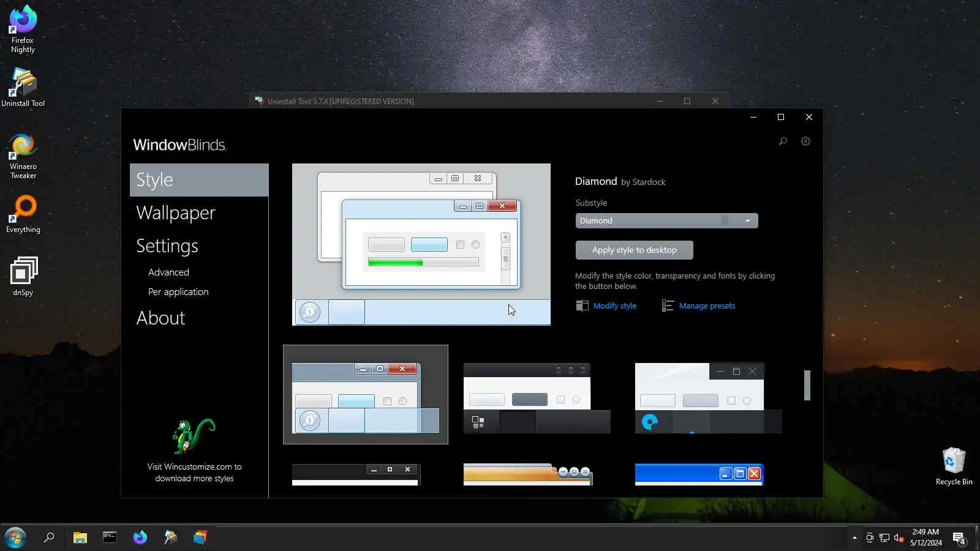Viewport: 980px width, 551px height.
Task: Select the Diamond style thumbnail
Action: 366,394
